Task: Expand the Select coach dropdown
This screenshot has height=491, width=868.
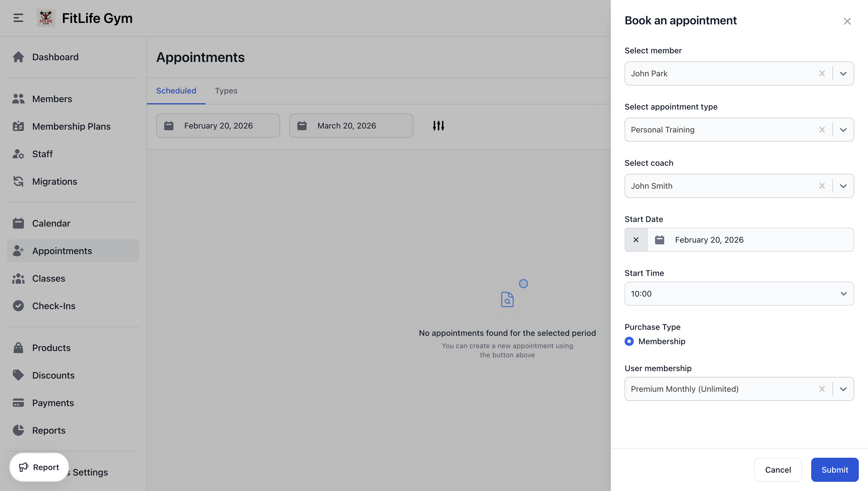Action: [843, 186]
